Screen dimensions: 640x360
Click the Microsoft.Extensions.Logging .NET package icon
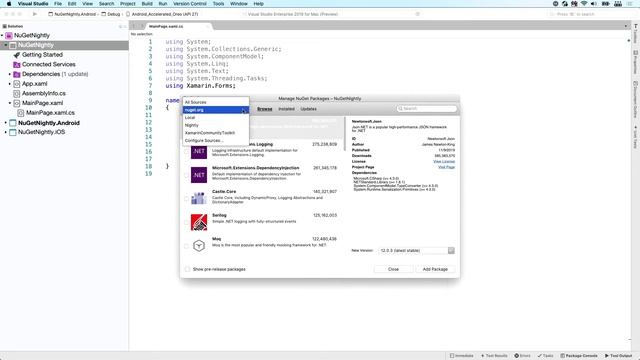tap(199, 151)
